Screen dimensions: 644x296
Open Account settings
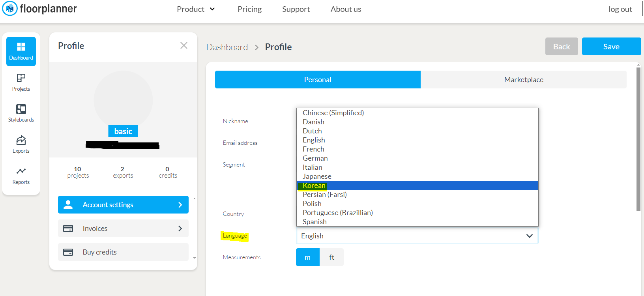coord(123,204)
